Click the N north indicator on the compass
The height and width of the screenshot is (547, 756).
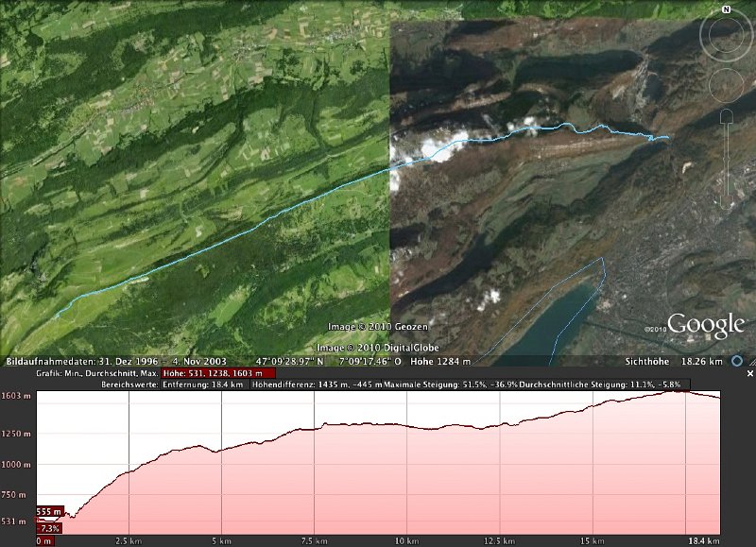point(726,9)
